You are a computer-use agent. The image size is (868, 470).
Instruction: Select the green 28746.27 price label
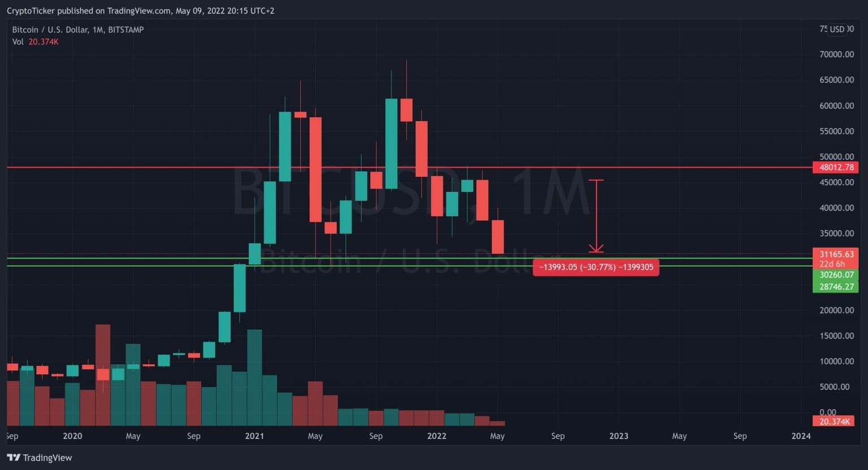click(836, 287)
